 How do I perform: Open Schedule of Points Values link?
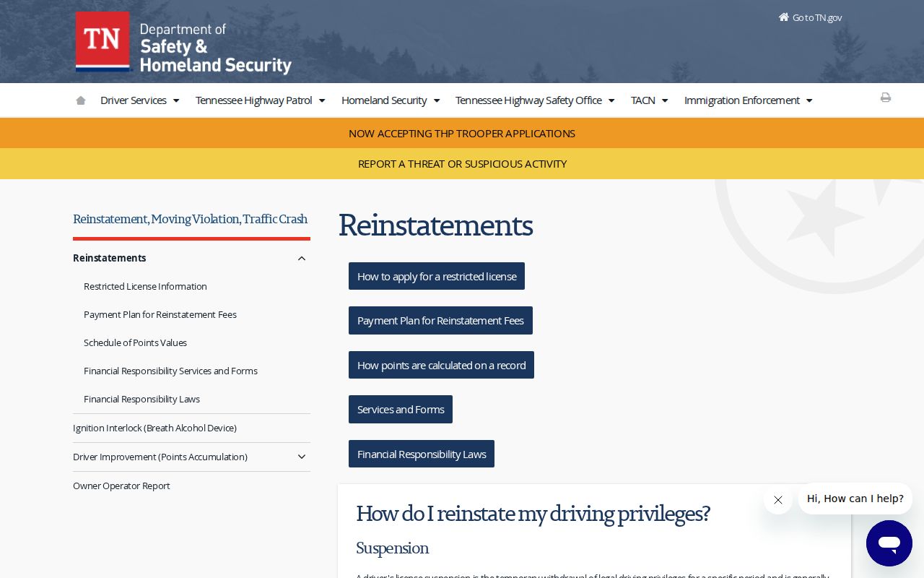[x=135, y=343]
